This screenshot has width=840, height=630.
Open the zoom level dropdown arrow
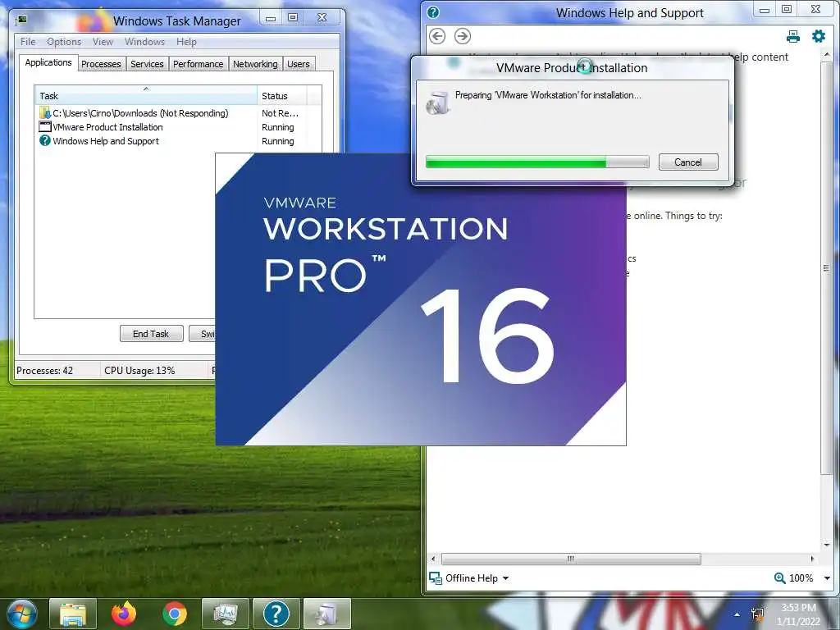pos(827,578)
